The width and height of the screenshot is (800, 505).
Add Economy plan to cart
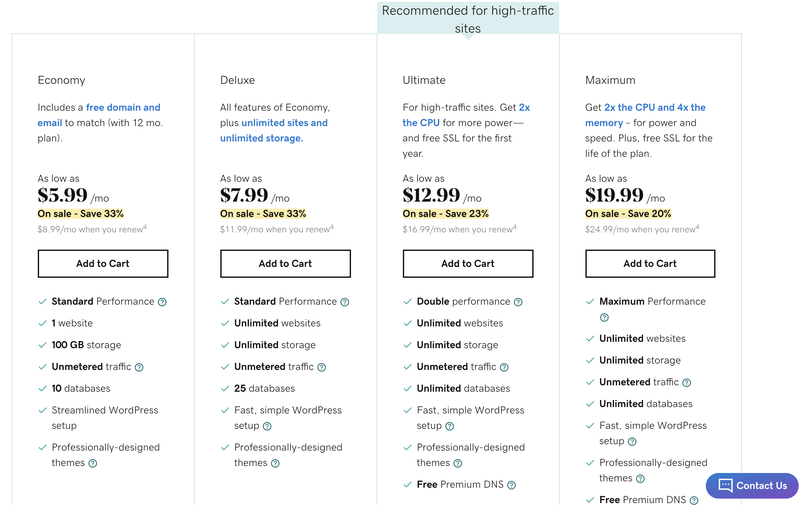pyautogui.click(x=103, y=264)
